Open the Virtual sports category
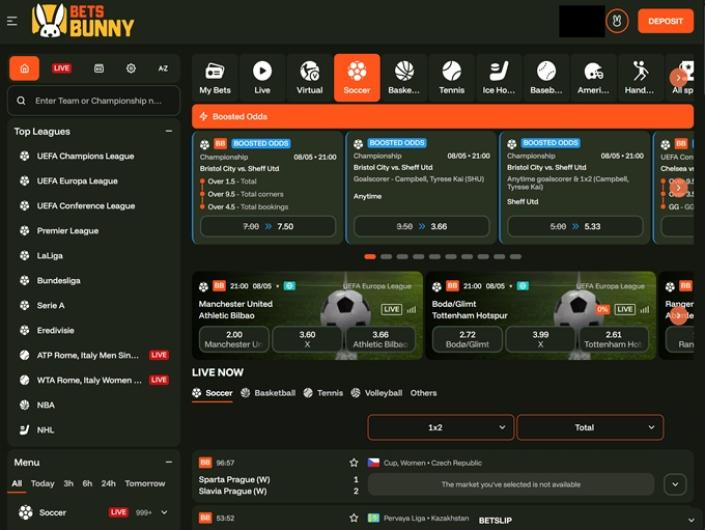The width and height of the screenshot is (705, 530). tap(310, 78)
